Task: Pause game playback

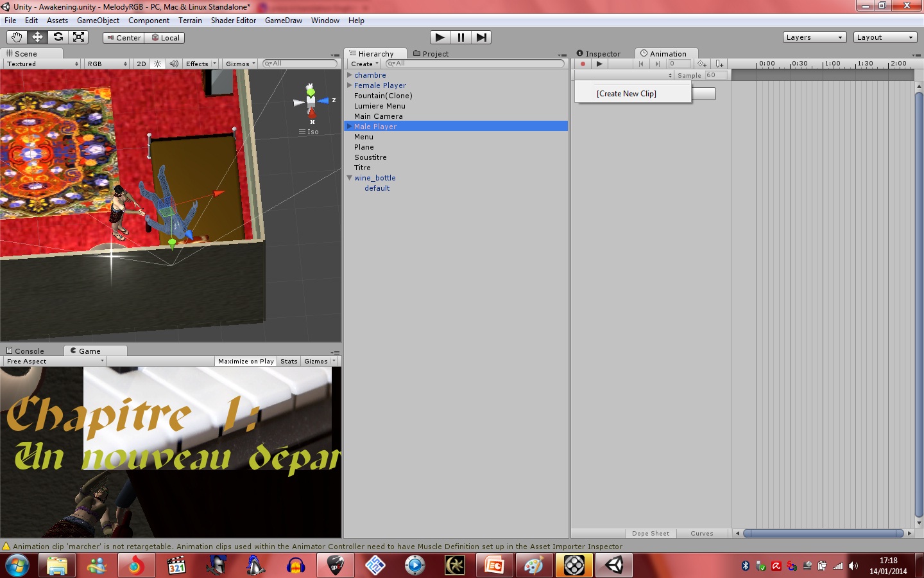Action: pyautogui.click(x=460, y=37)
